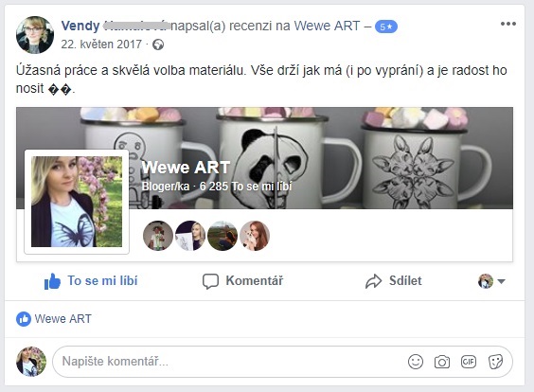
Task: Click the Komentář button
Action: point(242,281)
